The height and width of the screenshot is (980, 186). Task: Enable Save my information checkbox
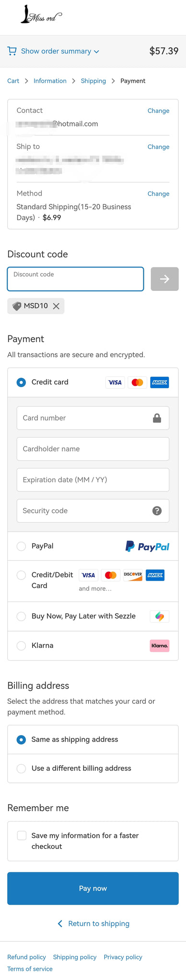(x=22, y=835)
